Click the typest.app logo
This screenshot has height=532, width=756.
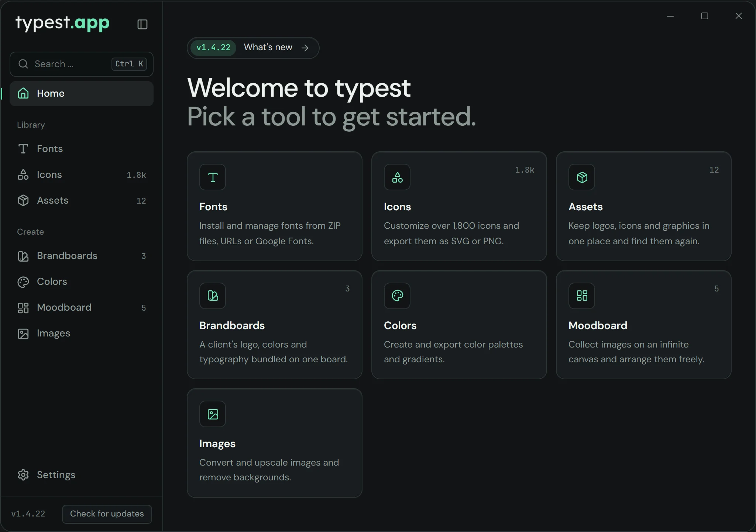point(62,23)
